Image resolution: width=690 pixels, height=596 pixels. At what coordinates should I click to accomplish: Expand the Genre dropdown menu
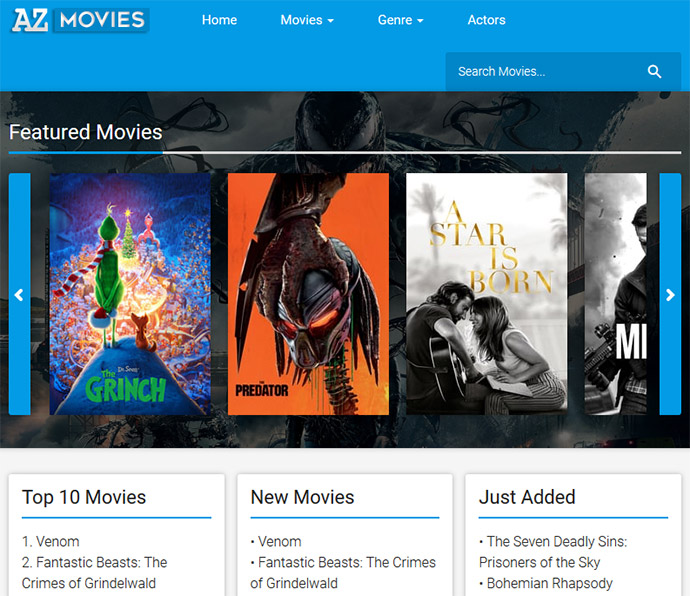coord(400,20)
